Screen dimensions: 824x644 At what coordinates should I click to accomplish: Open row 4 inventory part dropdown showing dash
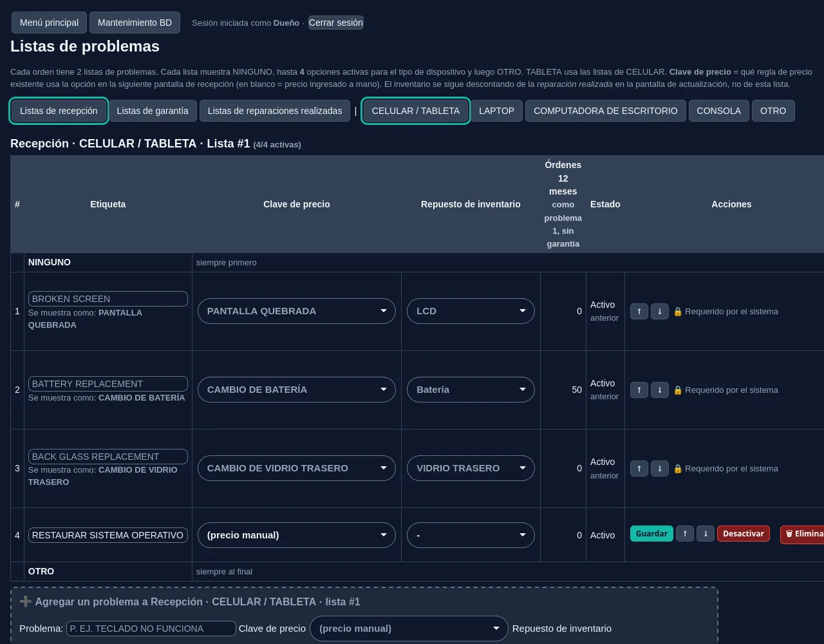pyautogui.click(x=471, y=535)
